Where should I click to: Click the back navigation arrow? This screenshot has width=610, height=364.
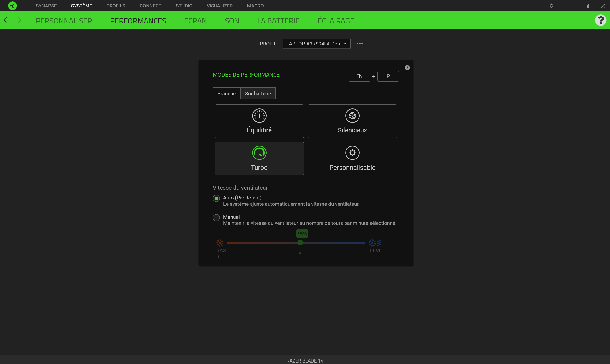coord(6,20)
